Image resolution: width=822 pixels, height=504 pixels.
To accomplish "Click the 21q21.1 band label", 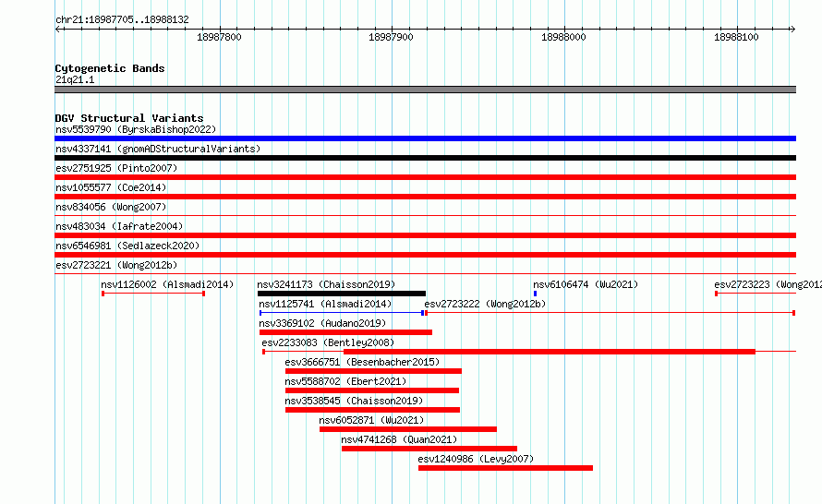I will click(75, 79).
